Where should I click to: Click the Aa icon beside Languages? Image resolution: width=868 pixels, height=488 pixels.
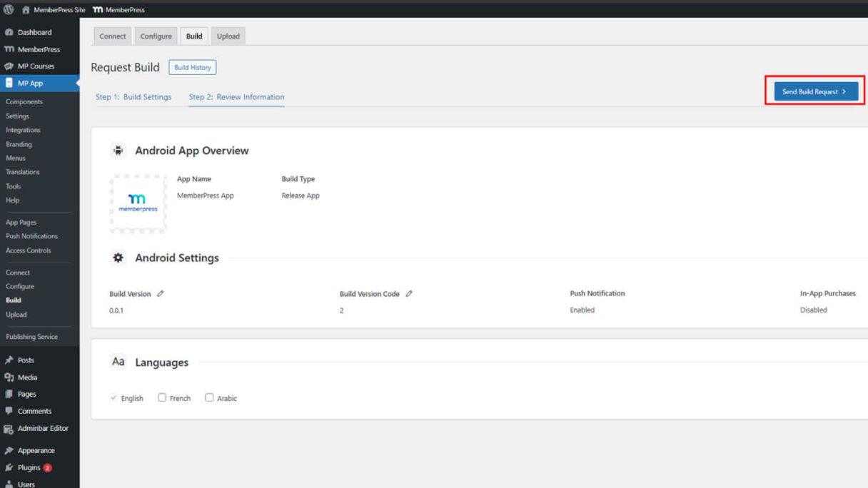[118, 362]
